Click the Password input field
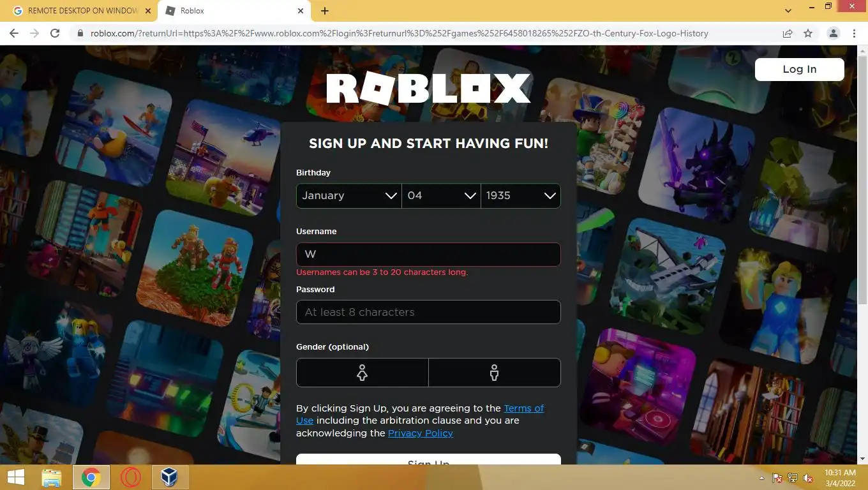Image resolution: width=868 pixels, height=490 pixels. pos(428,312)
